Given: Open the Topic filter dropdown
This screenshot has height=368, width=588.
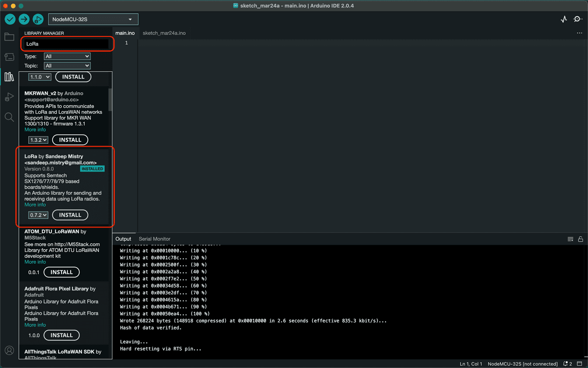Looking at the screenshot, I should coord(67,66).
